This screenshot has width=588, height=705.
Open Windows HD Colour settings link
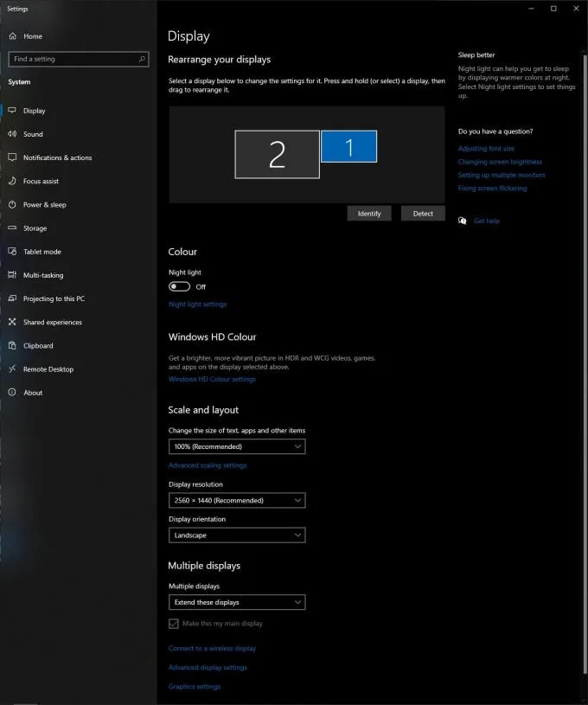coord(212,379)
